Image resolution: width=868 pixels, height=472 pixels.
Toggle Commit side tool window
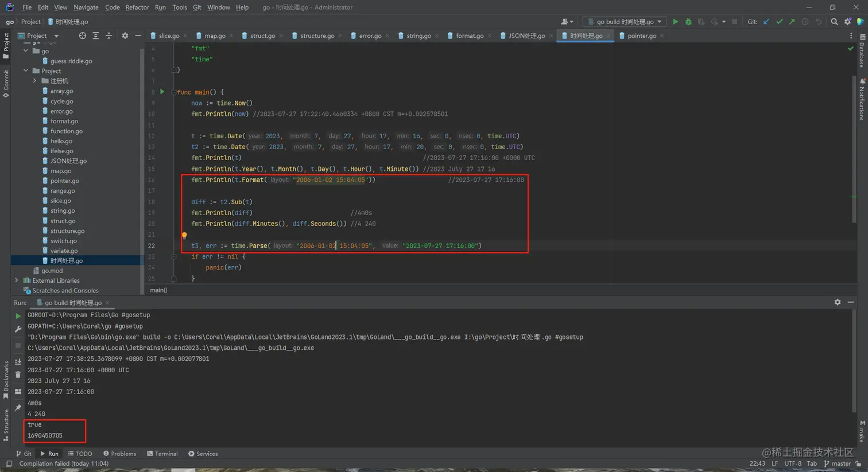pos(6,84)
